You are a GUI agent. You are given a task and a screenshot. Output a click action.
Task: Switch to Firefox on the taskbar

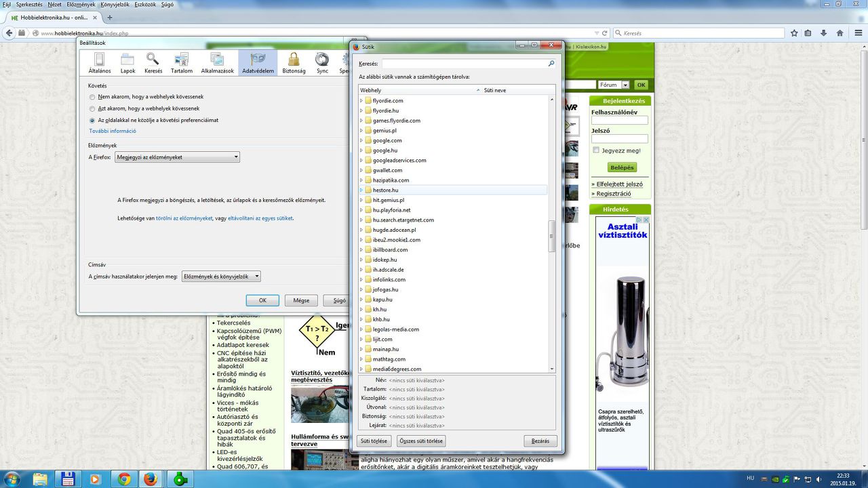(151, 479)
